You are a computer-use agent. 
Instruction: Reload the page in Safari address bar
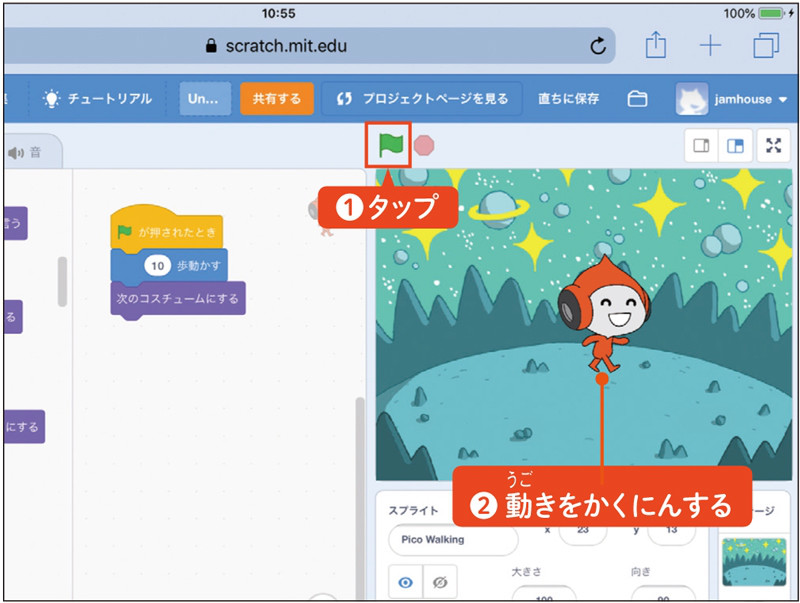598,46
